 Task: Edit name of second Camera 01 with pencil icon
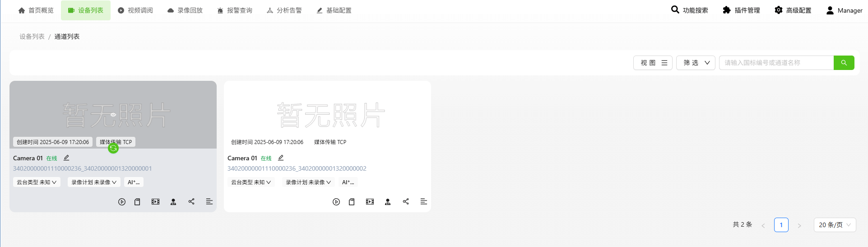(281, 158)
